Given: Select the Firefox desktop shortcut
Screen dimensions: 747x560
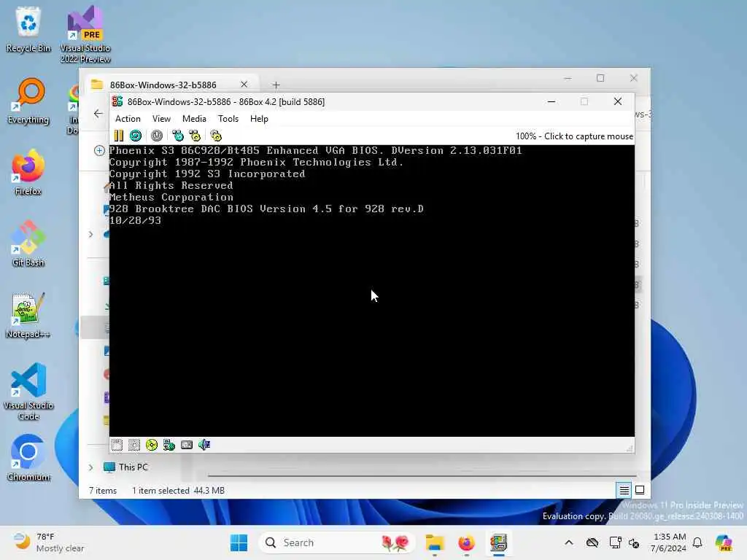Looking at the screenshot, I should point(28,172).
